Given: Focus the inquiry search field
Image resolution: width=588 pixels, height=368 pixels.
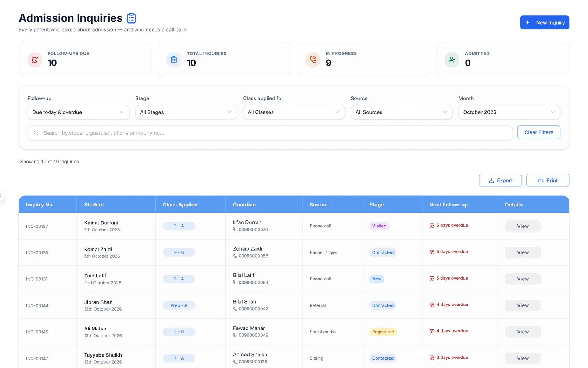Looking at the screenshot, I should (270, 133).
